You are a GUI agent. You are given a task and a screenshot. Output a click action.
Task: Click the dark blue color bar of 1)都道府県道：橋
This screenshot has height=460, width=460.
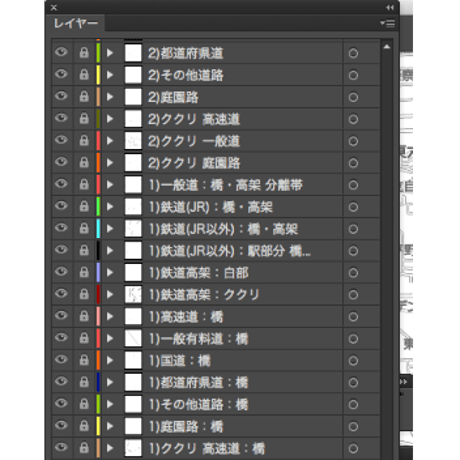tap(98, 382)
